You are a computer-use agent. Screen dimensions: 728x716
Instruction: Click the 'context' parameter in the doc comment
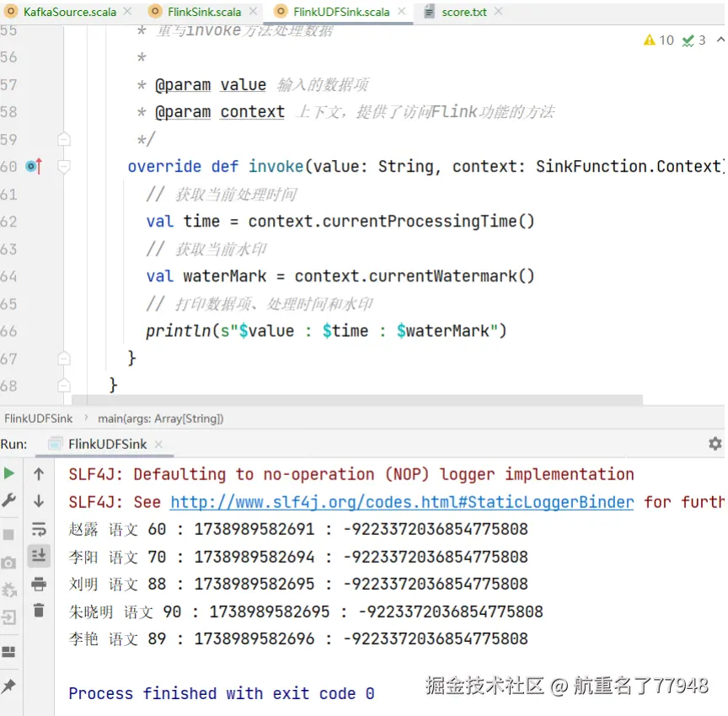tap(252, 112)
